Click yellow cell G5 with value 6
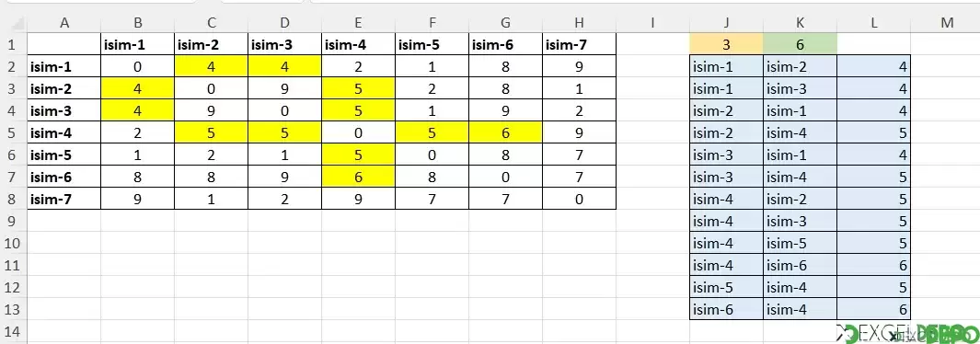The width and height of the screenshot is (980, 344). [x=505, y=132]
